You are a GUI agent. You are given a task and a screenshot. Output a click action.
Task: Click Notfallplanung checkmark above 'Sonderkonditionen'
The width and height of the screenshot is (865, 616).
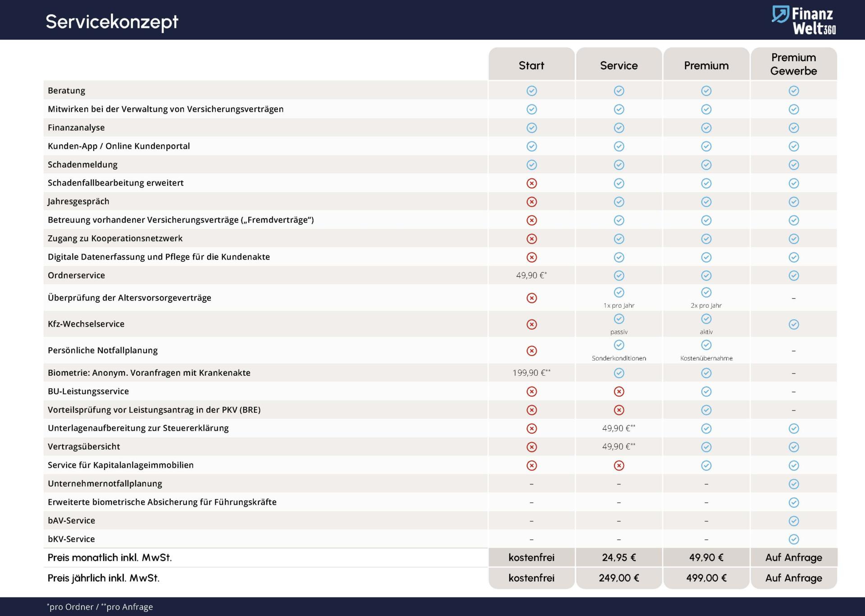(x=619, y=345)
